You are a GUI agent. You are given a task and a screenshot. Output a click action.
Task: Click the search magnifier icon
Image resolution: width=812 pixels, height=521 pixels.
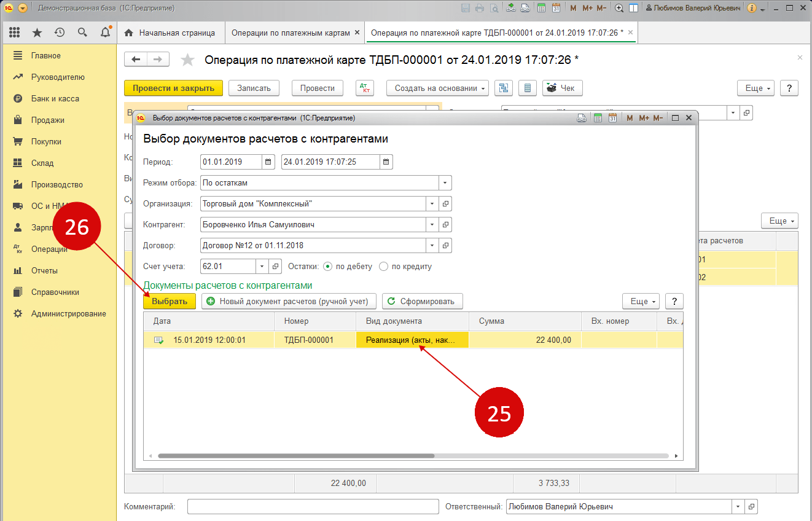[x=82, y=33]
